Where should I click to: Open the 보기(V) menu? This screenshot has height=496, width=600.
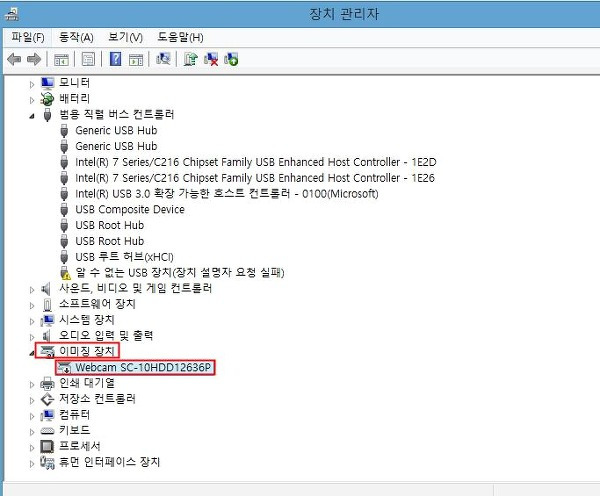[126, 37]
